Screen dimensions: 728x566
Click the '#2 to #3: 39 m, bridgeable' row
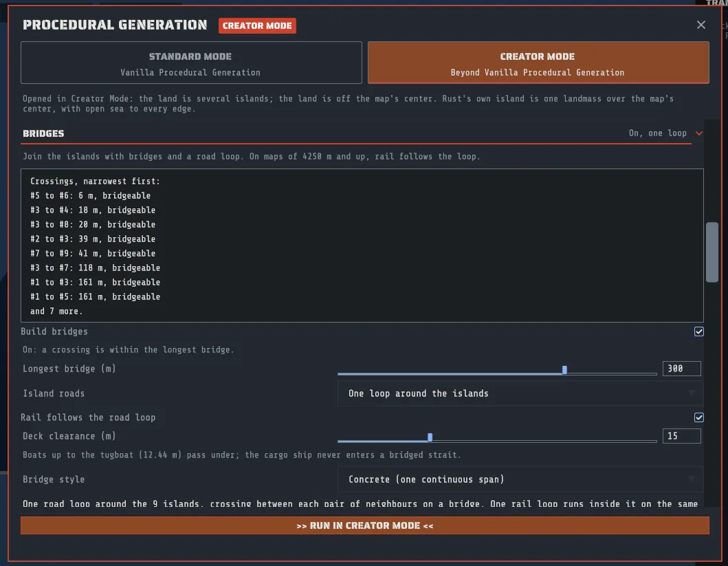pyautogui.click(x=93, y=239)
